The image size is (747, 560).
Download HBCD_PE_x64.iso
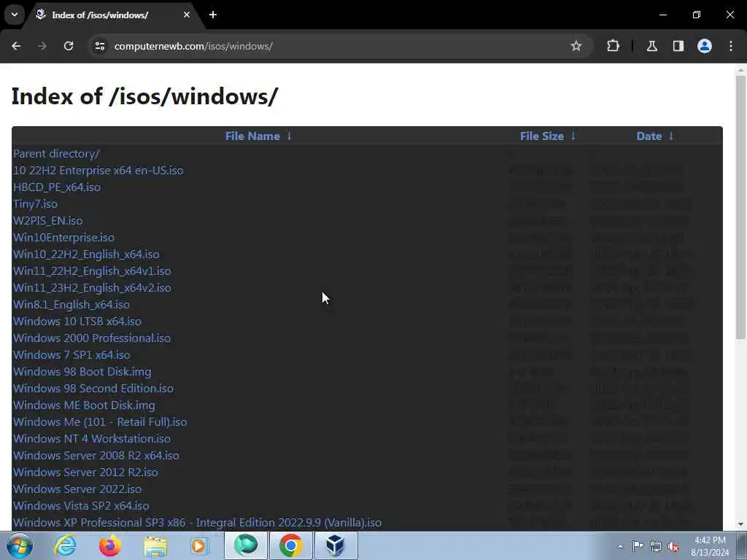click(x=57, y=187)
